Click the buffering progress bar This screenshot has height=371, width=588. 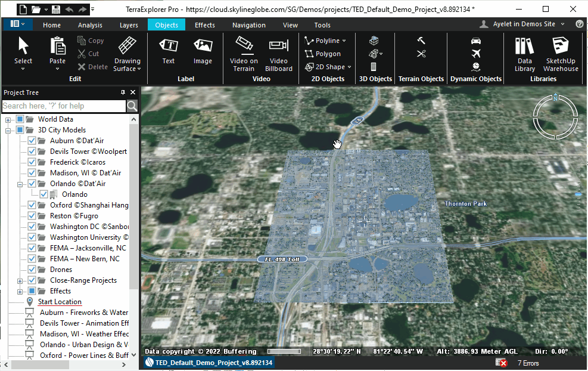284,351
